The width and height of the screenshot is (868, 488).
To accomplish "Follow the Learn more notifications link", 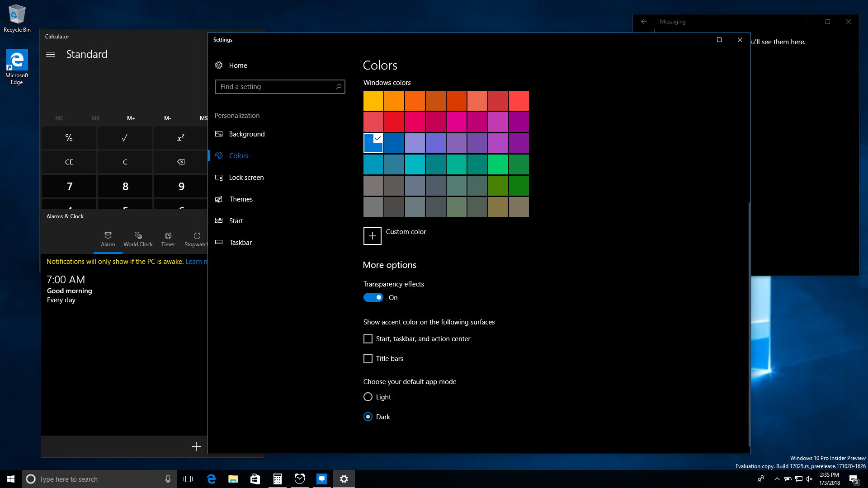I will click(x=196, y=262).
